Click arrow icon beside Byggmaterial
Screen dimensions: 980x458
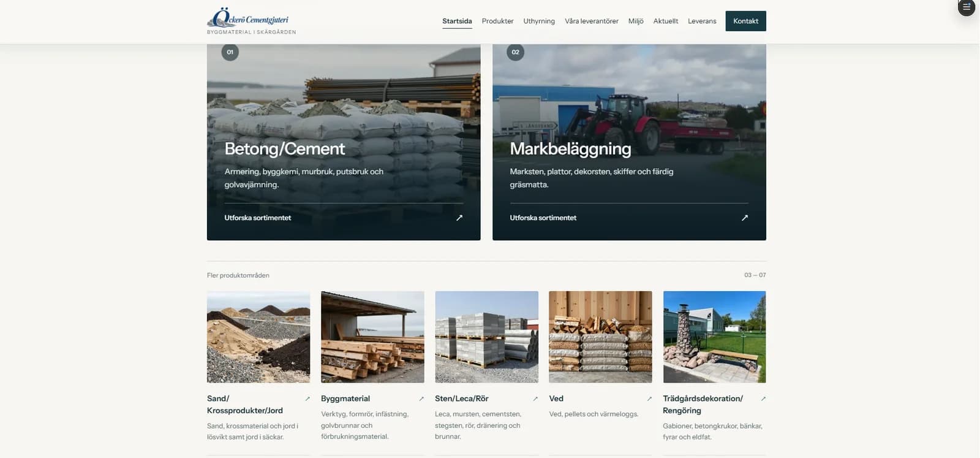[x=421, y=399]
